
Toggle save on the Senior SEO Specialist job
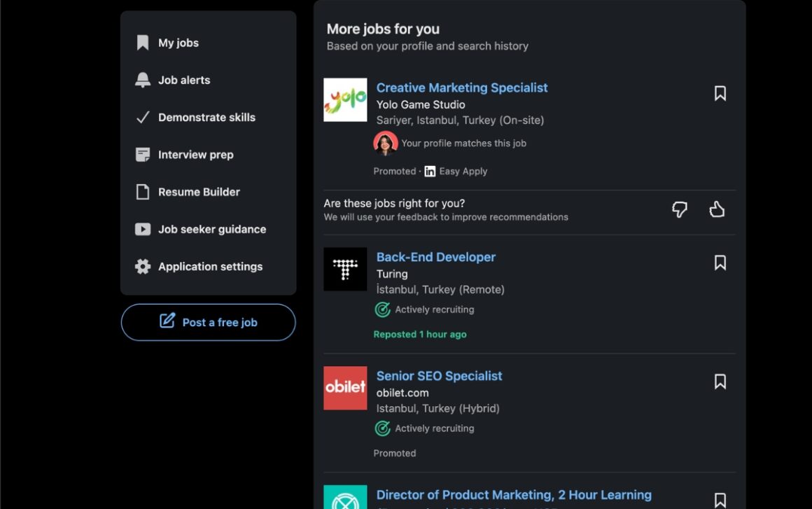(x=720, y=382)
